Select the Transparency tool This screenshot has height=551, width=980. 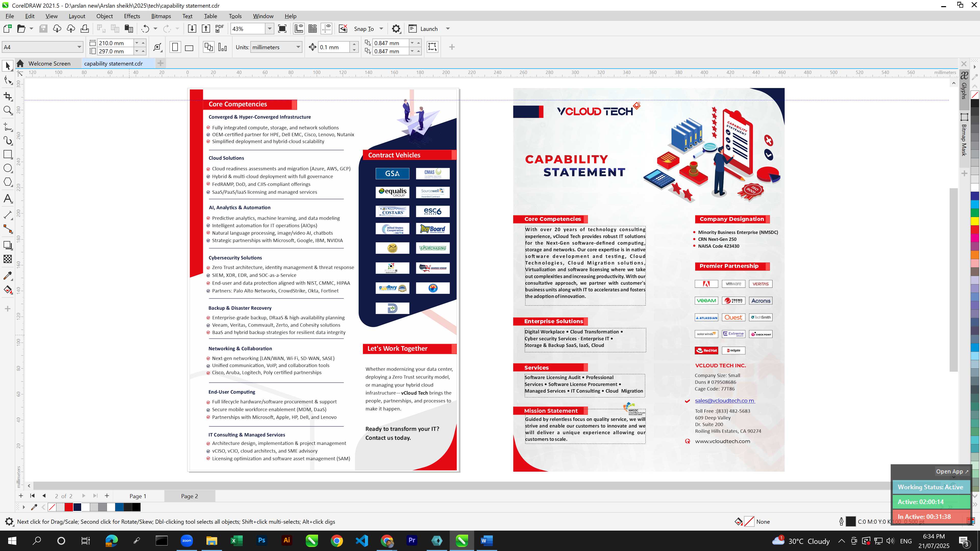pos(8,259)
